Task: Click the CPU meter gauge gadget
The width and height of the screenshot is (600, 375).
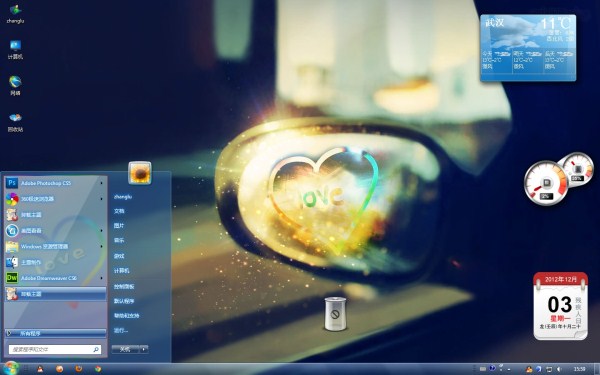Action: 546,183
